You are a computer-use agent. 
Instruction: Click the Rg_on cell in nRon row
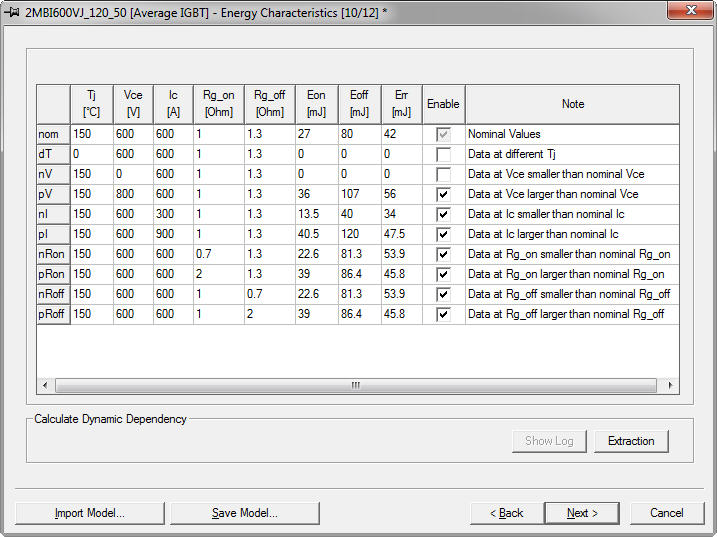pyautogui.click(x=218, y=254)
